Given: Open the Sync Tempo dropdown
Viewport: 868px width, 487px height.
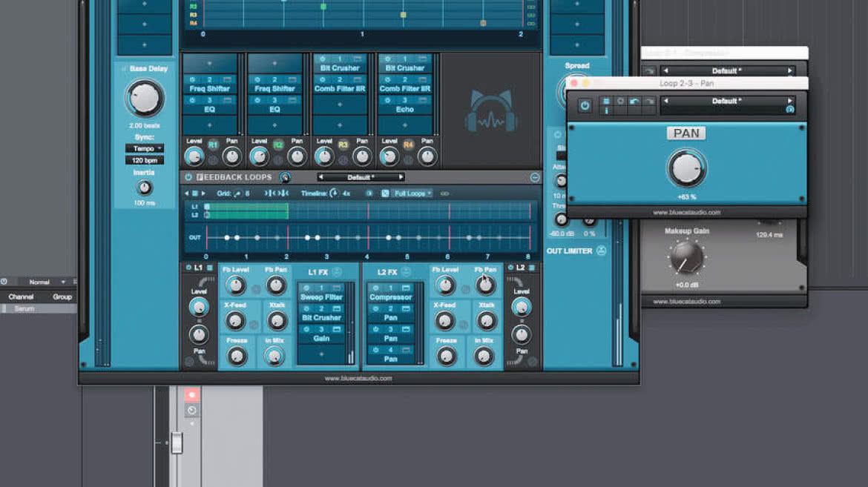Looking at the screenshot, I should pos(145,148).
